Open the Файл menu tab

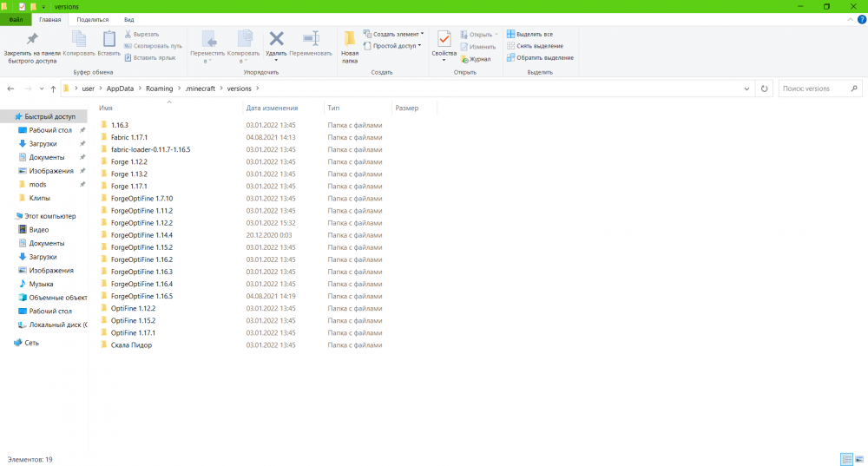[x=16, y=19]
